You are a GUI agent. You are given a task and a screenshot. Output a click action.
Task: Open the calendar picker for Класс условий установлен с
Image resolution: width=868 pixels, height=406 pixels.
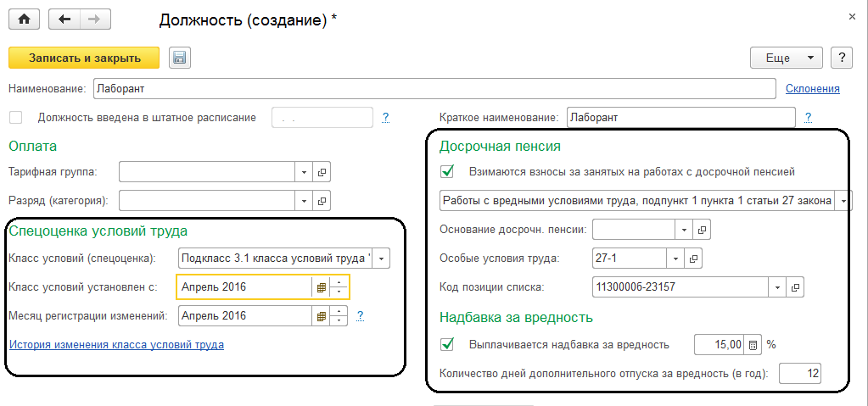click(x=322, y=287)
